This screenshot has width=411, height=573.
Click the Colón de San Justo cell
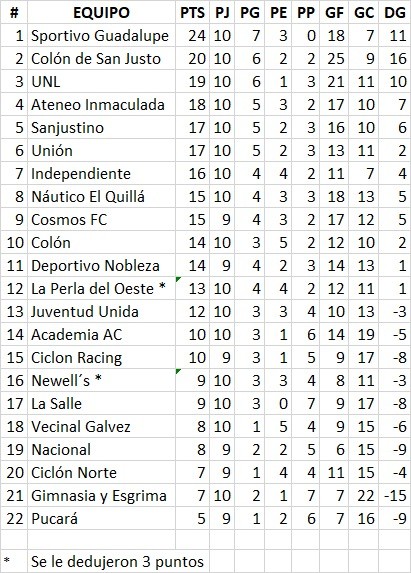point(101,59)
